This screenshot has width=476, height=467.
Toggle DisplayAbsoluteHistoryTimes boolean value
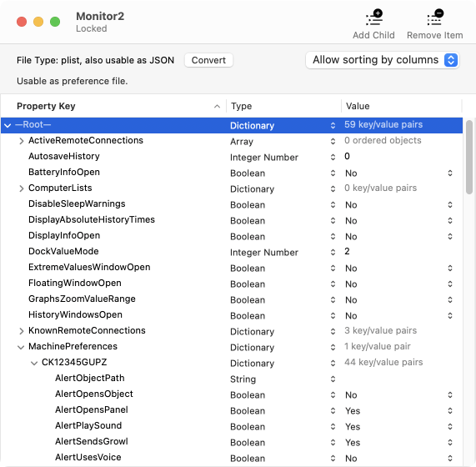click(x=450, y=220)
